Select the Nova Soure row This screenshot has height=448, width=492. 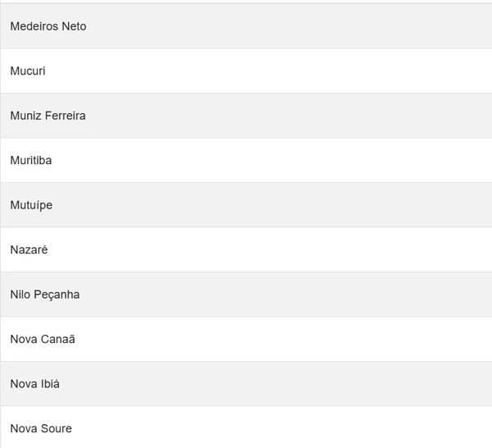pos(246,428)
